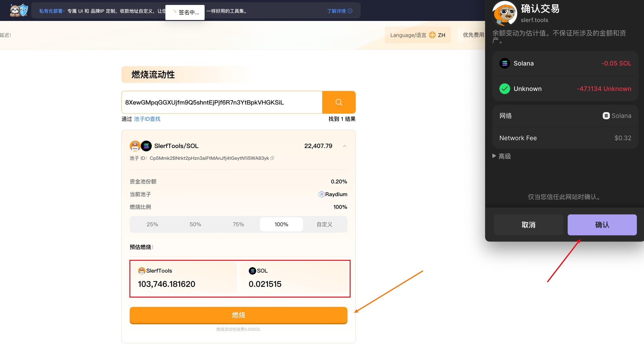644x345 pixels.
Task: Collapse the SlerfTools/SOL pool card chevron
Action: click(345, 146)
